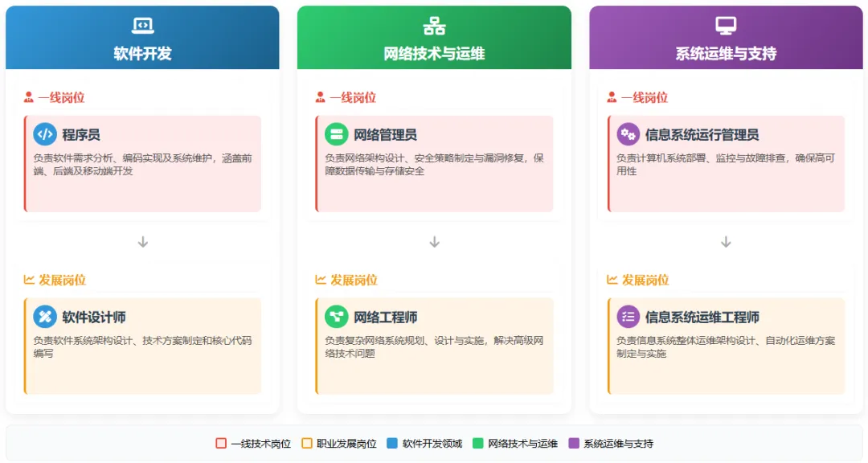Click the monitor icon above 系统运维与支持

(x=726, y=25)
